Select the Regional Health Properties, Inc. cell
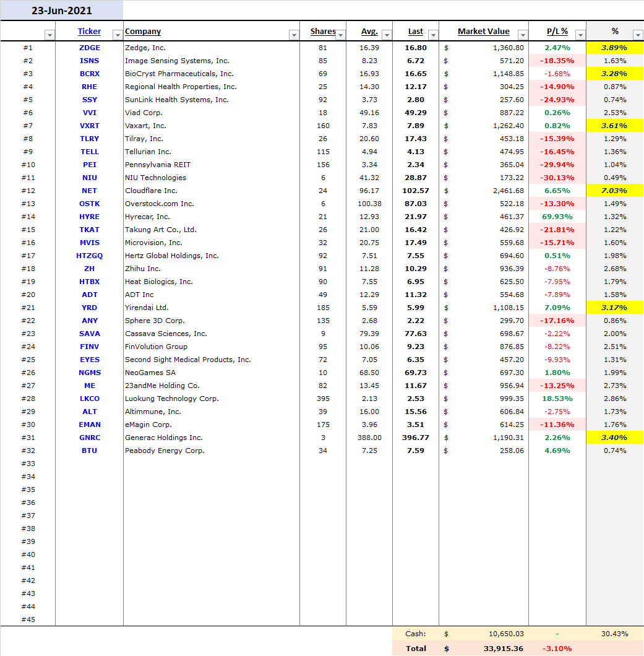This screenshot has width=644, height=656. pos(212,87)
